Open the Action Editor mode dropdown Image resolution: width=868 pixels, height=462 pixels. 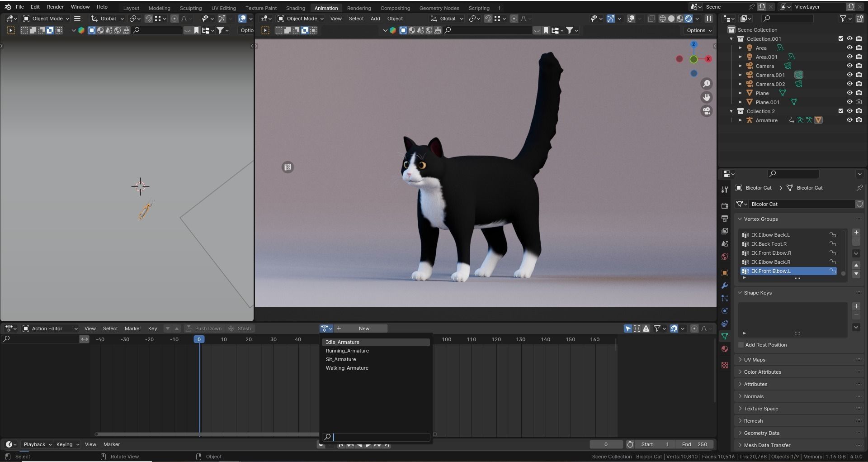point(50,329)
